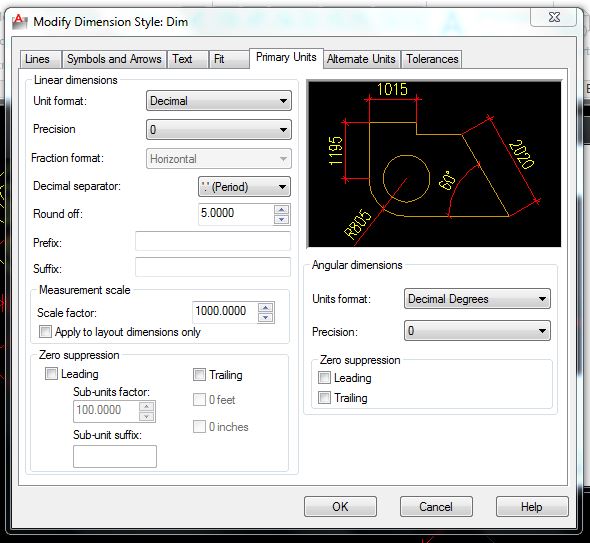Open the angular Units format dropdown

pyautogui.click(x=477, y=299)
